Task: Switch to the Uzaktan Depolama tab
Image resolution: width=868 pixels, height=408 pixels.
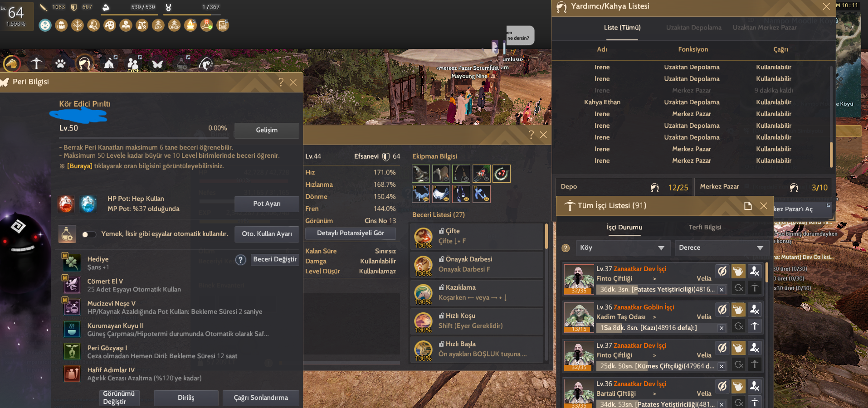Action: pos(693,28)
